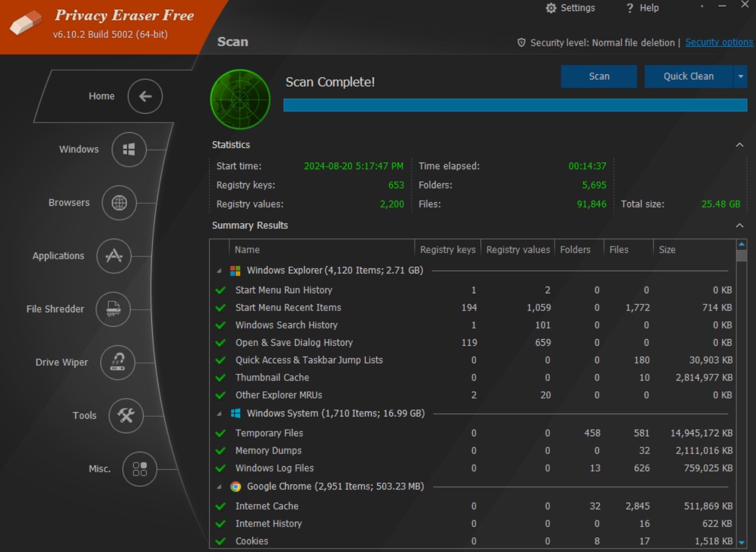Image resolution: width=756 pixels, height=552 pixels.
Task: Click the Scan button
Action: tap(599, 77)
